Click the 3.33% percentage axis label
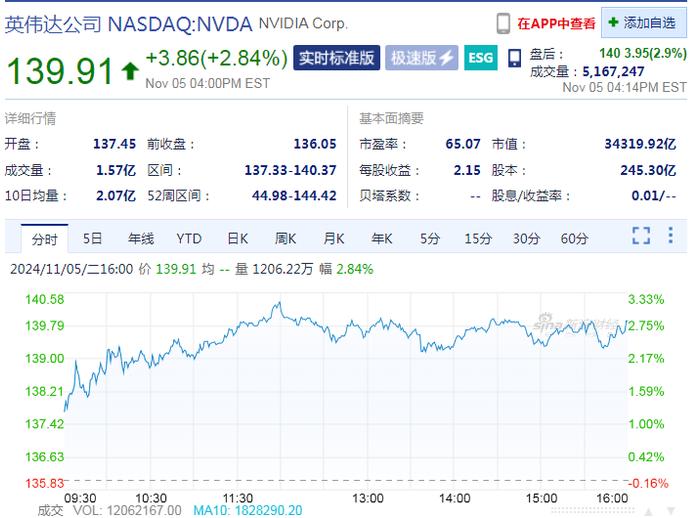 click(646, 299)
